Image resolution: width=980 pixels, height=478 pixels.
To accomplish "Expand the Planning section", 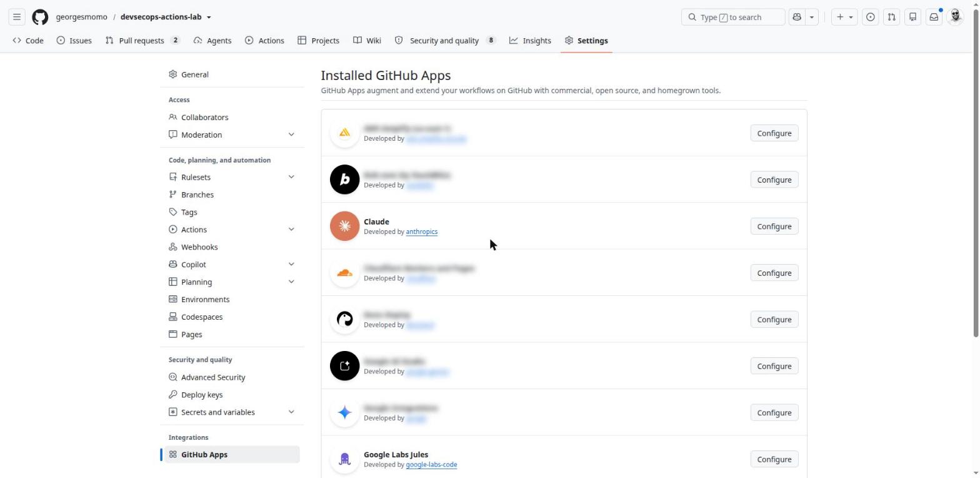I will [291, 282].
